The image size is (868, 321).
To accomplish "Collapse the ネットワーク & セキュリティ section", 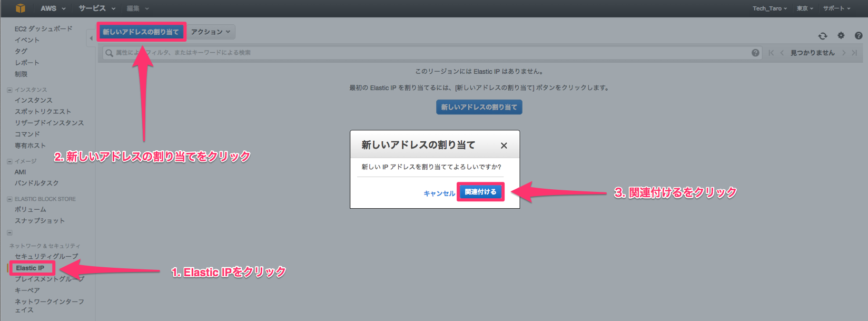I will pos(9,233).
